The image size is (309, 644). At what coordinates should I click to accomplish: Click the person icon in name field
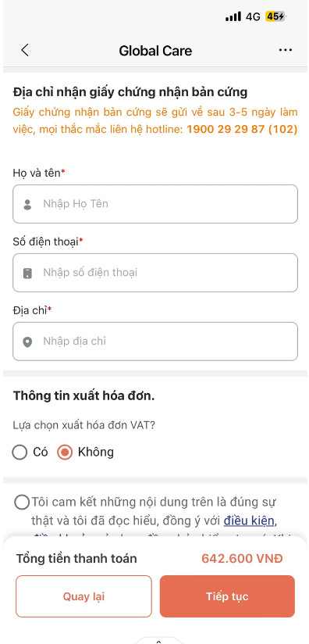(x=27, y=204)
